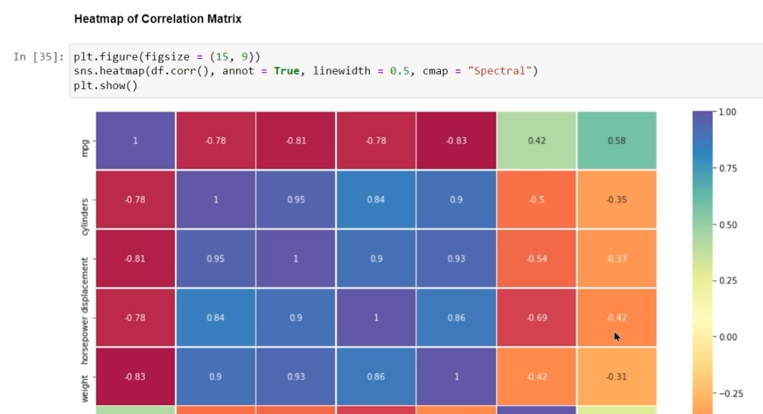Click the heatmap cell showing -0.5
The width and height of the screenshot is (763, 414).
pyautogui.click(x=536, y=200)
